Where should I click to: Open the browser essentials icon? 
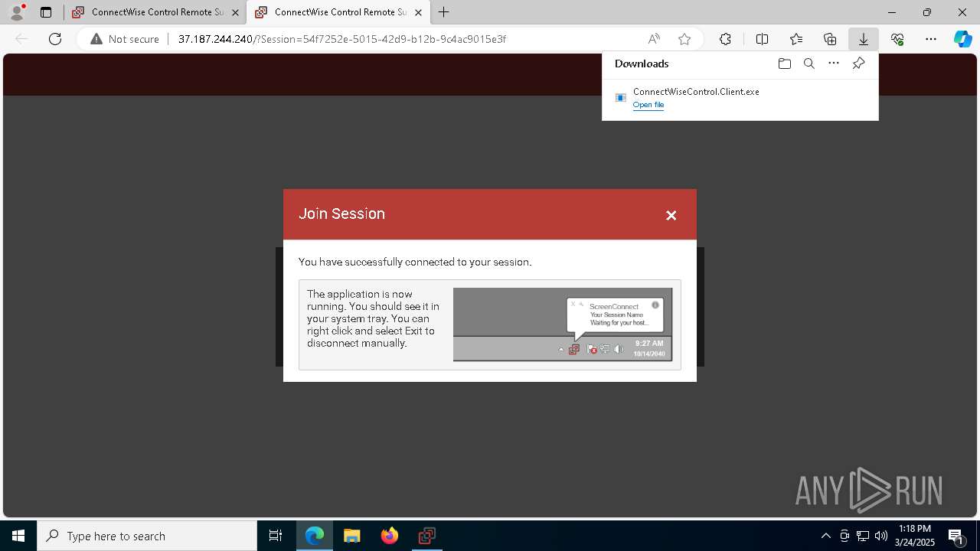click(x=897, y=39)
